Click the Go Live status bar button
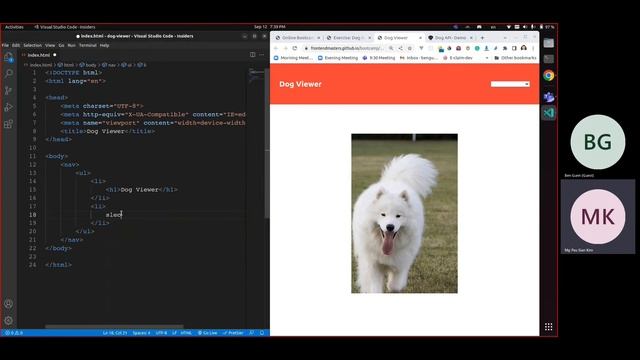Screen dimensions: 640x360 click(207, 333)
